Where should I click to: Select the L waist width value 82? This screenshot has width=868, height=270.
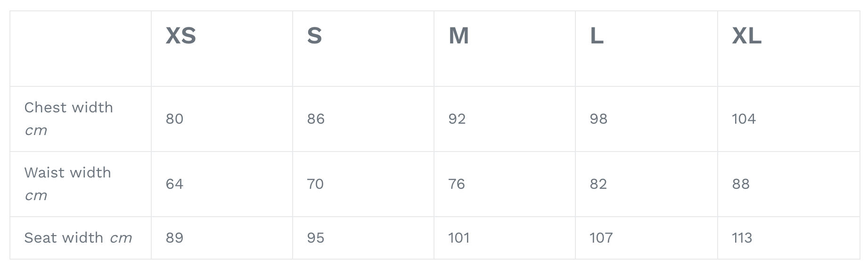coord(598,184)
